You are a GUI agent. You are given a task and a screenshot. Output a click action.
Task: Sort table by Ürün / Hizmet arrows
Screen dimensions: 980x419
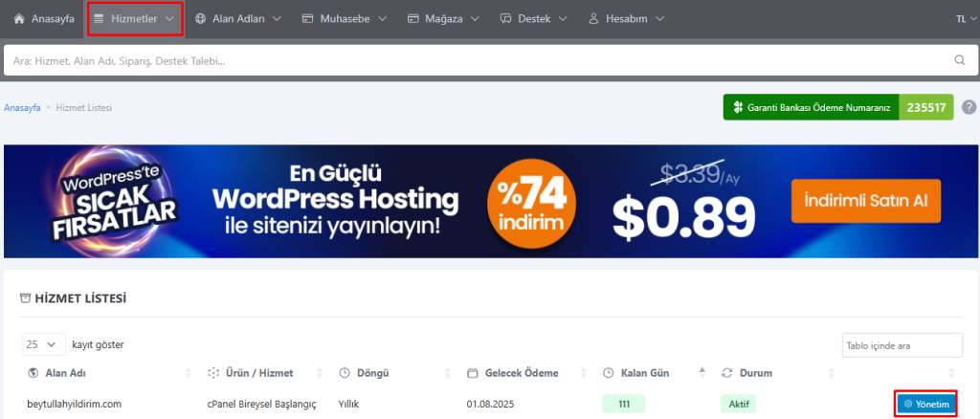click(x=321, y=373)
